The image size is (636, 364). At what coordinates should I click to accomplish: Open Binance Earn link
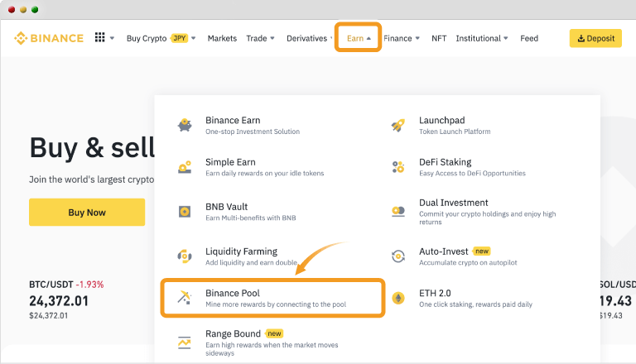[233, 121]
